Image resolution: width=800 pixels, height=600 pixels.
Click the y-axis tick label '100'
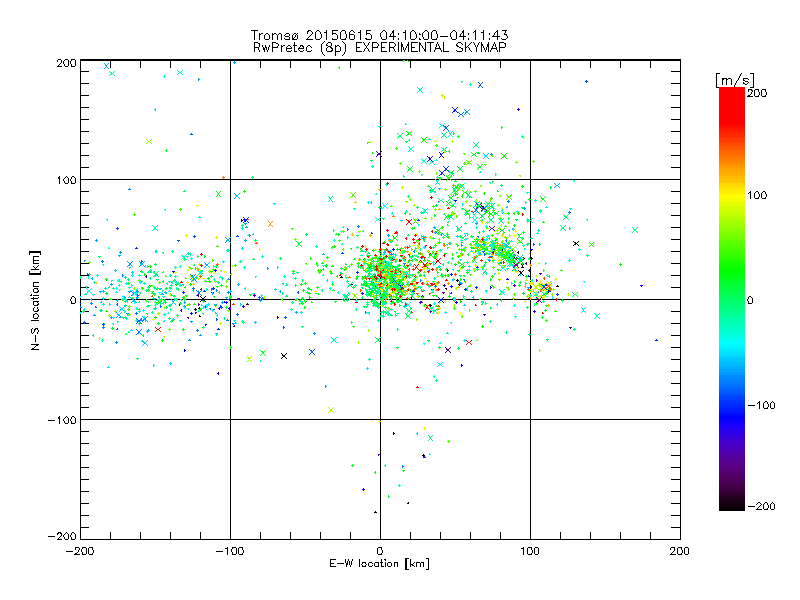tap(66, 180)
